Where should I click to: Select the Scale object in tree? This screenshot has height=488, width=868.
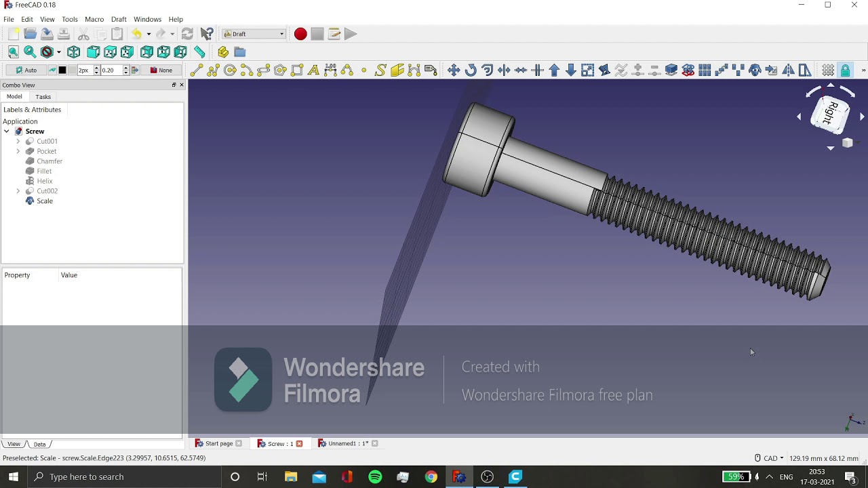point(45,201)
